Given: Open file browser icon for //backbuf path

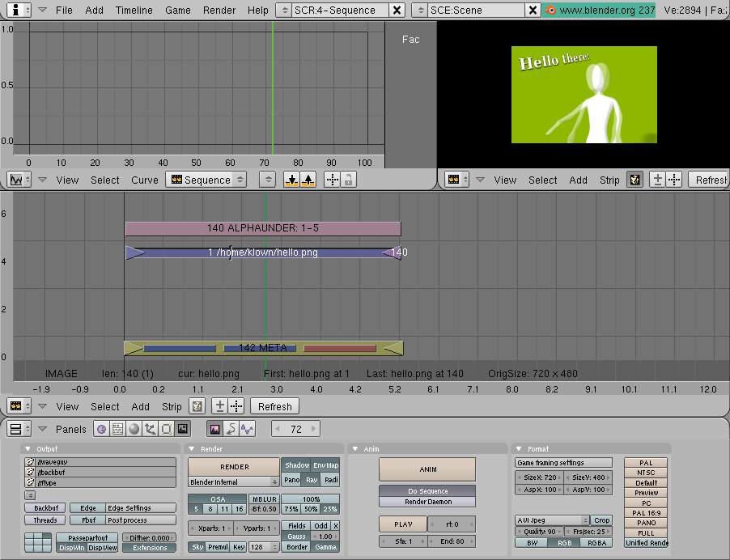Looking at the screenshot, I should click(30, 472).
